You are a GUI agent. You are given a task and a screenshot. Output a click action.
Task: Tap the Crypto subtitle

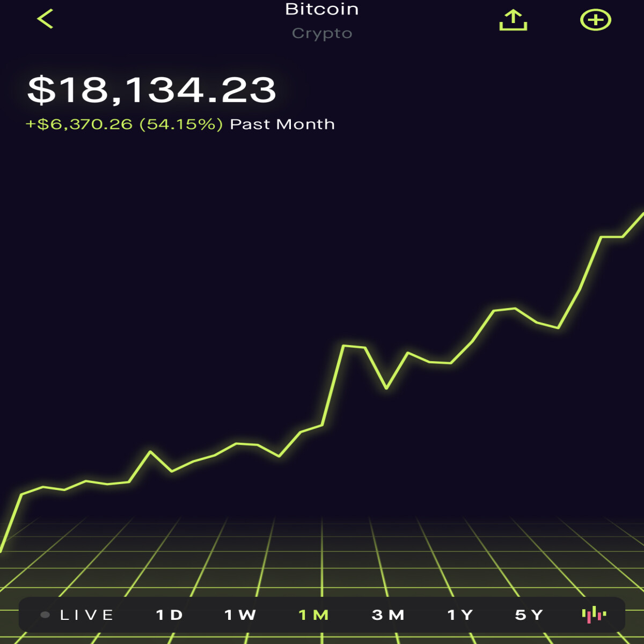pyautogui.click(x=322, y=33)
